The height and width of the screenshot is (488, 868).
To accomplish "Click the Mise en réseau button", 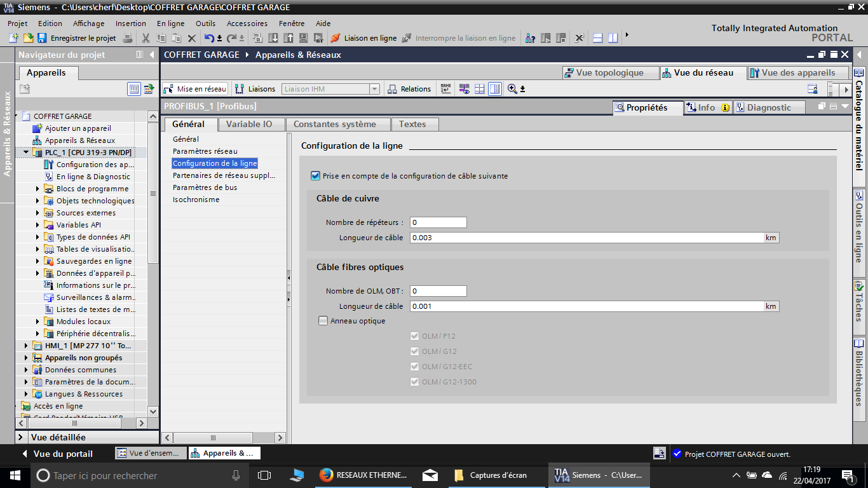I will coord(195,89).
